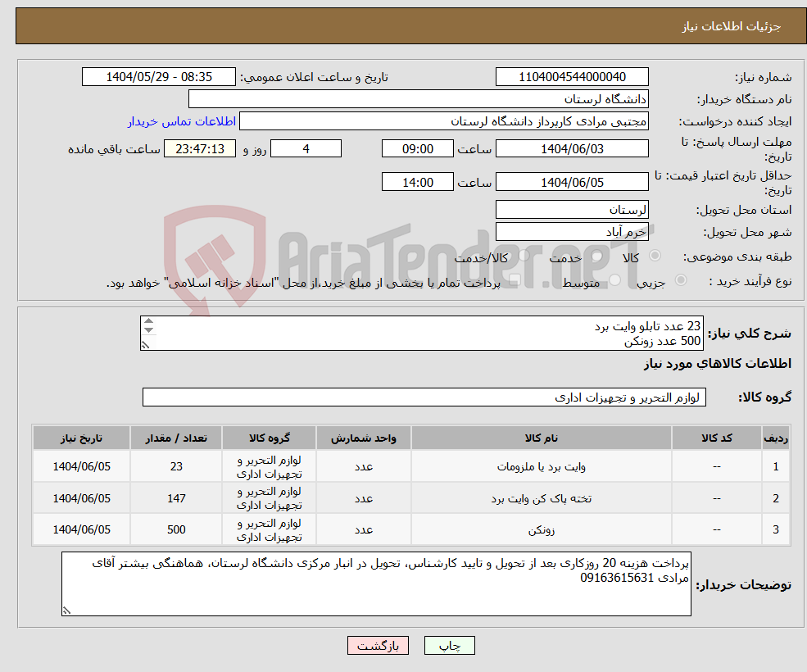Viewport: 807px width, 672px height.
Task: Select the خدمت radio button
Action: pyautogui.click(x=597, y=256)
